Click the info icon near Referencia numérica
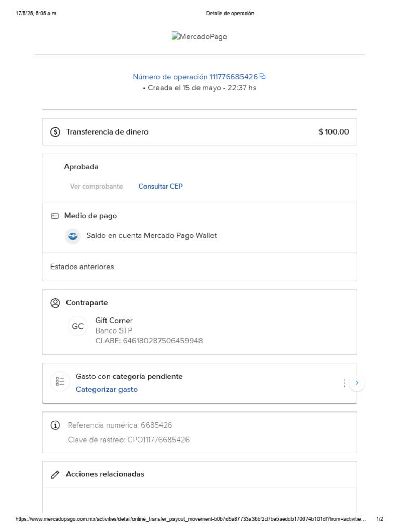 point(55,425)
